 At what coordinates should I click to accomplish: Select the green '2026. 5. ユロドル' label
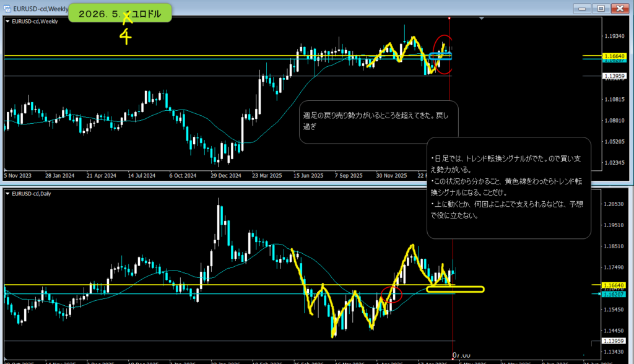click(119, 14)
